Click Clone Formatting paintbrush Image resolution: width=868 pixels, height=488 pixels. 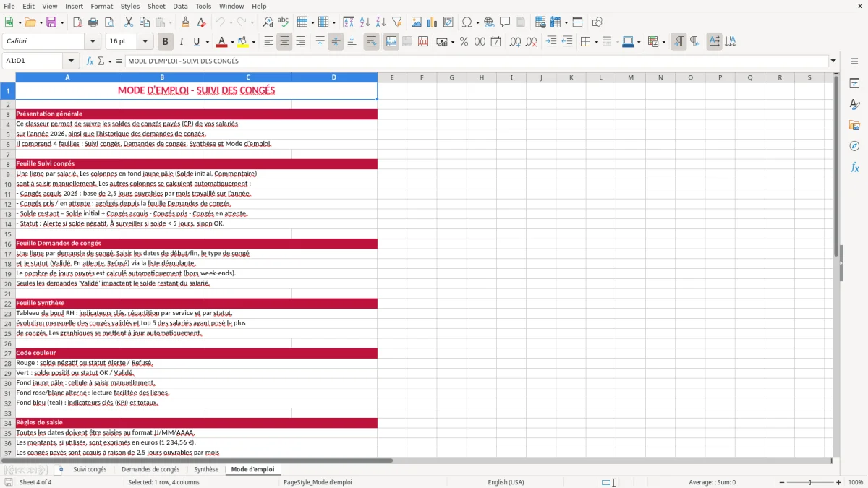[185, 22]
